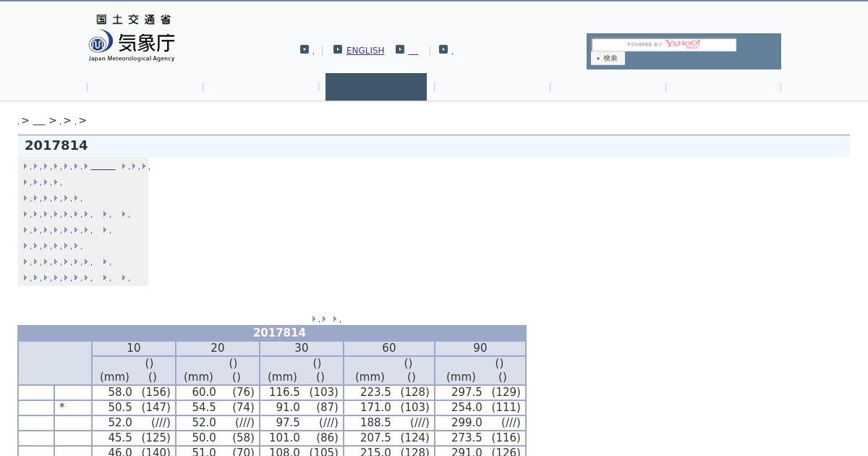Select the value (111)
Viewport: 868px width, 456px height.
pyautogui.click(x=506, y=408)
